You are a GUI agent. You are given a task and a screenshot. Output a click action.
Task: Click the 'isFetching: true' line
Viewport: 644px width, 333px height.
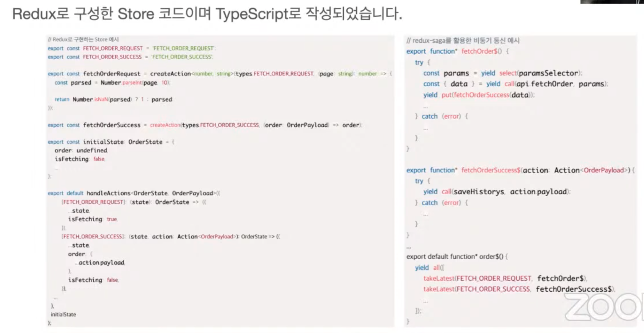pyautogui.click(x=93, y=219)
